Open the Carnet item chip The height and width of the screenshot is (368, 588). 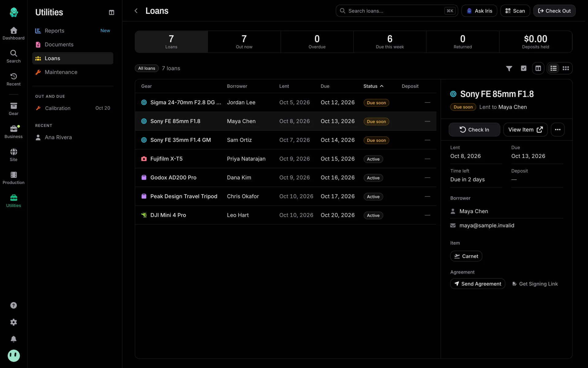pos(466,256)
